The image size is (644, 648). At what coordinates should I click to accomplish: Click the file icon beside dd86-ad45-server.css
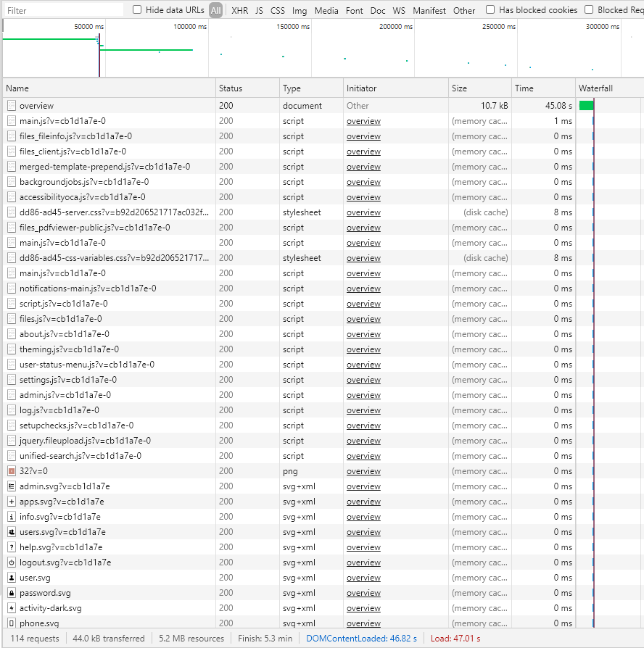(x=12, y=212)
